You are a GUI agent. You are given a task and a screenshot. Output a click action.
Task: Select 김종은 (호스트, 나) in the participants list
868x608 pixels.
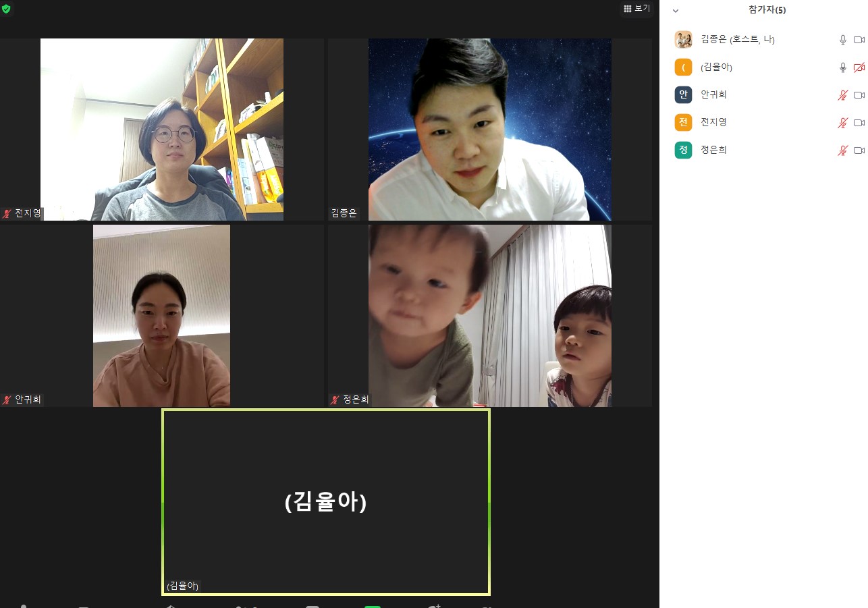[x=763, y=40]
